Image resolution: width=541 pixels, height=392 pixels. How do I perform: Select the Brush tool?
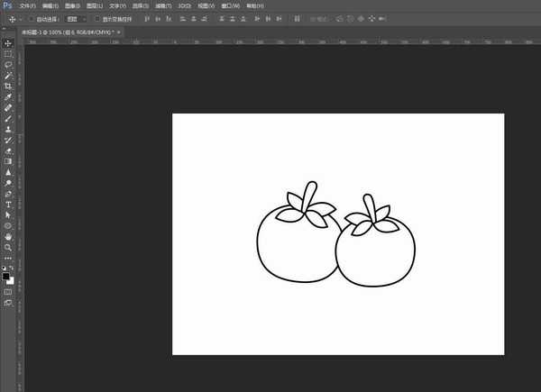pyautogui.click(x=8, y=118)
